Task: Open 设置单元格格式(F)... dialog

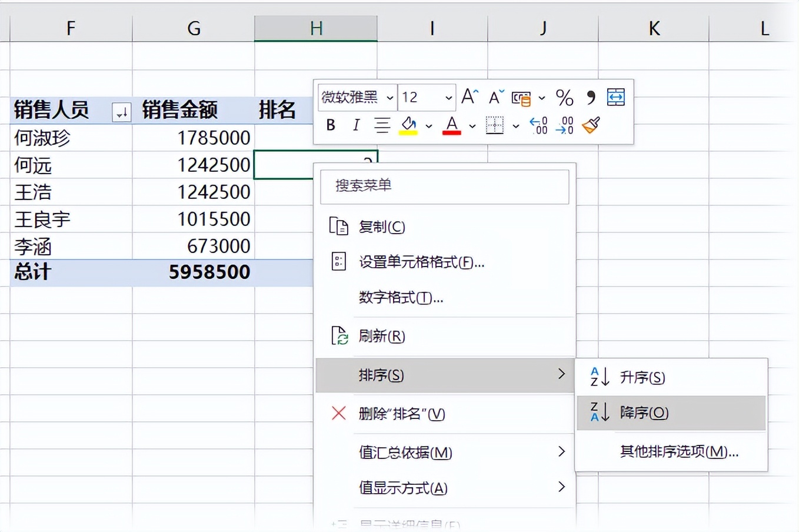Action: (445, 262)
